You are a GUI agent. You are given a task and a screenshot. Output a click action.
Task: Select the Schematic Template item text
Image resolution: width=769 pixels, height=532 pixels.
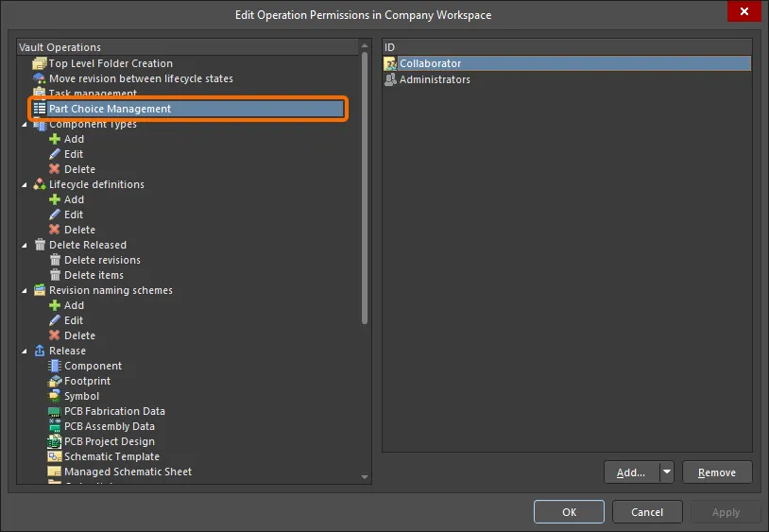pos(111,456)
